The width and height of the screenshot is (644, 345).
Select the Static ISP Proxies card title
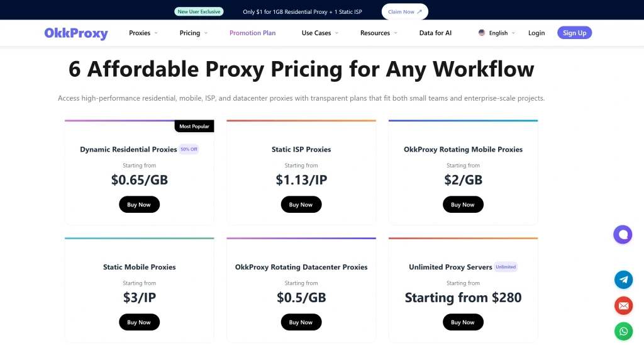tap(301, 149)
